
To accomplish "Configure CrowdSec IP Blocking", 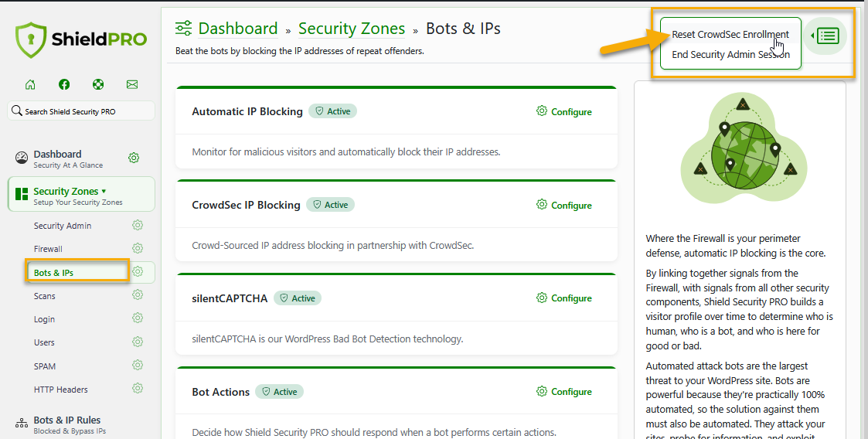I will point(564,205).
